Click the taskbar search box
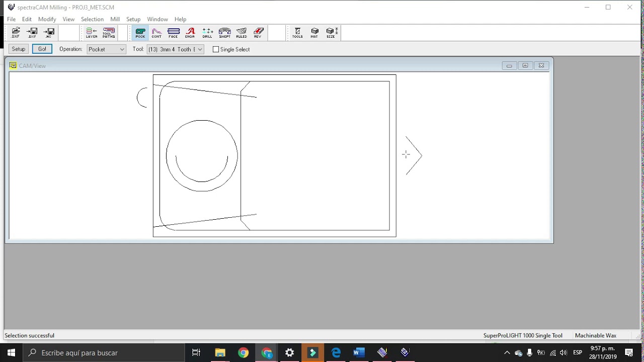This screenshot has height=362, width=644. point(104,353)
